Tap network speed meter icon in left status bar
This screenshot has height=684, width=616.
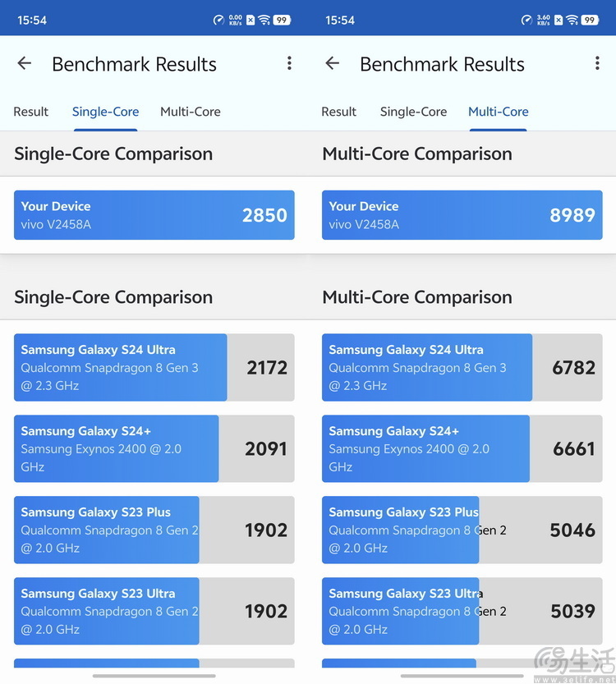218,20
